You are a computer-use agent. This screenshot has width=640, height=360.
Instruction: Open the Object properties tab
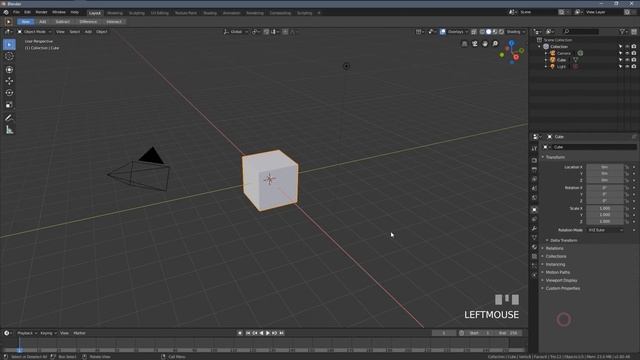tap(534, 209)
